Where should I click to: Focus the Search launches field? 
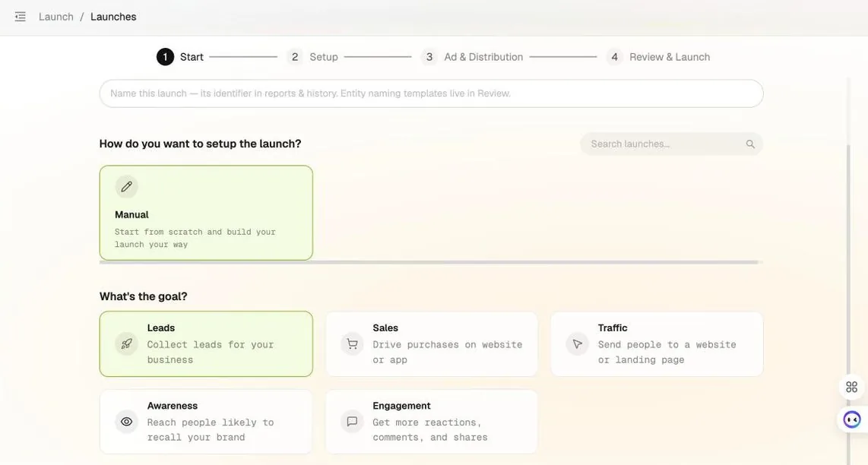(x=671, y=144)
